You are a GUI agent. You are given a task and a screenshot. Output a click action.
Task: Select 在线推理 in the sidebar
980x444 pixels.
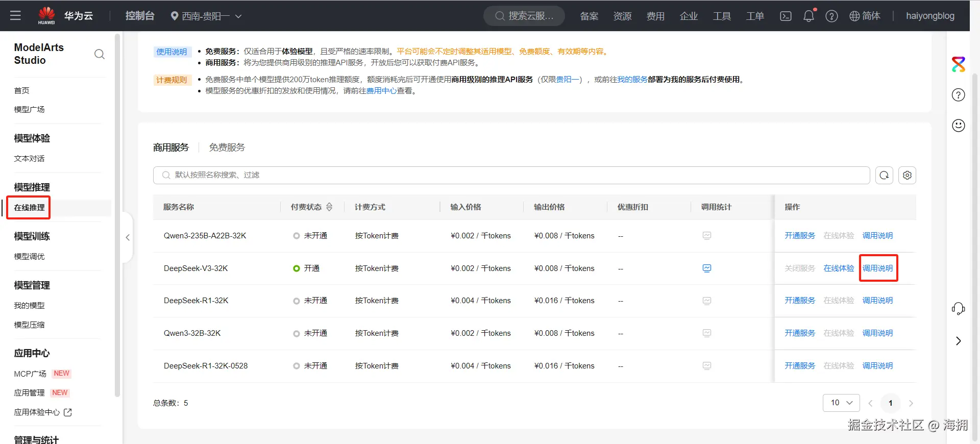click(x=29, y=207)
